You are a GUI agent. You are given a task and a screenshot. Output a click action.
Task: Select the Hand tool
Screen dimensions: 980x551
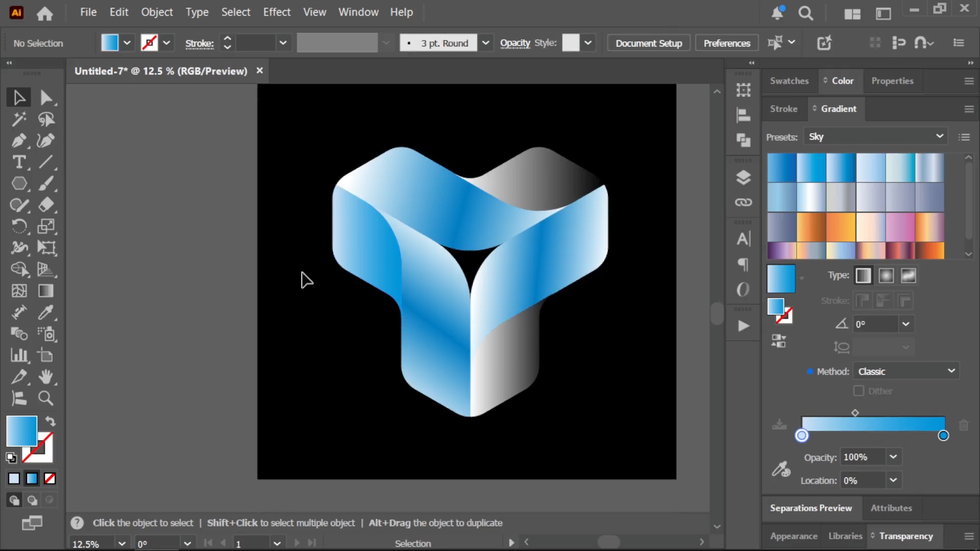pyautogui.click(x=46, y=377)
